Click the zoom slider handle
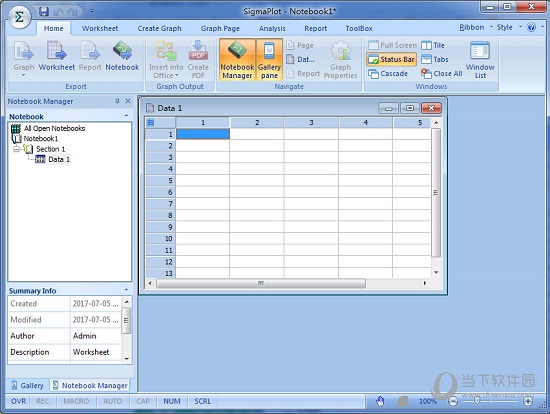 coord(477,401)
